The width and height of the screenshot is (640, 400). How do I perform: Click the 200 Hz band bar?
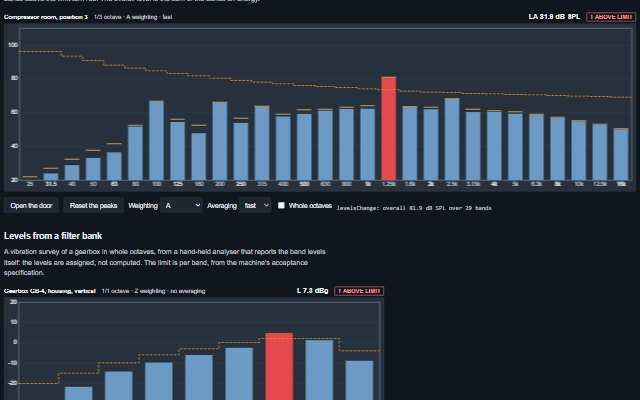(x=220, y=141)
